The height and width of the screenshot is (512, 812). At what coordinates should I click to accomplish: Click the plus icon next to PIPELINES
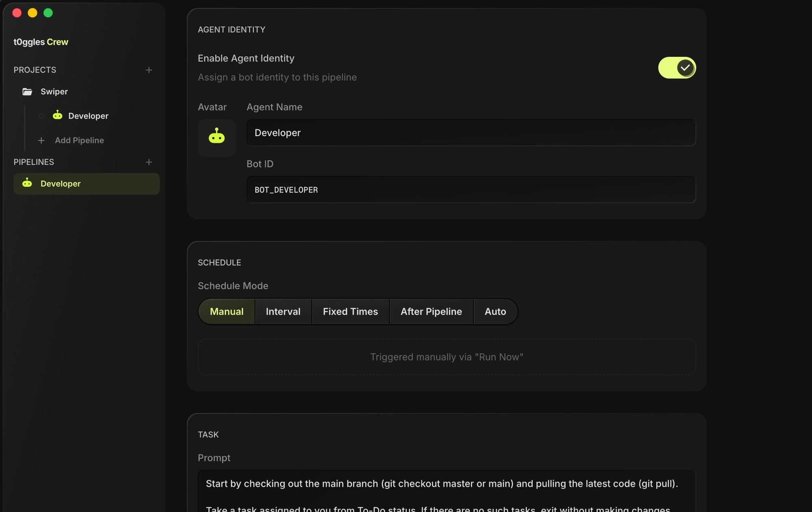point(149,162)
